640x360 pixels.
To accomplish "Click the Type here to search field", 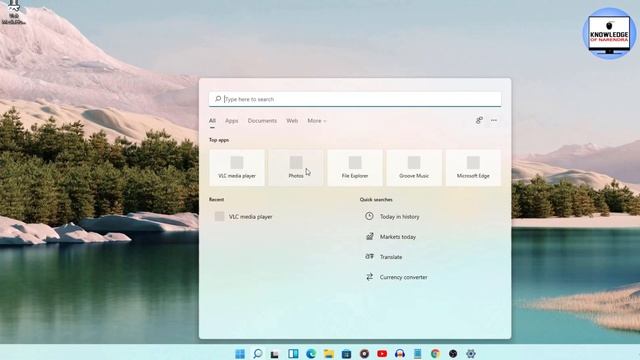I will point(355,99).
